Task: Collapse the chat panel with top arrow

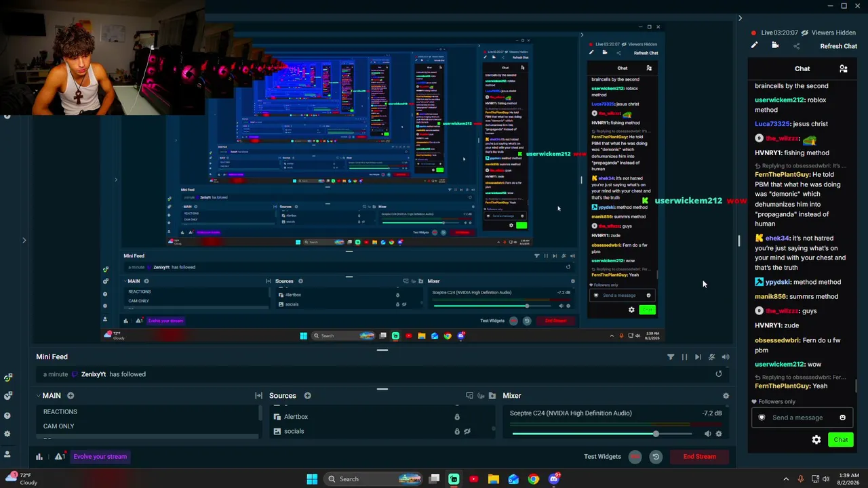Action: pyautogui.click(x=740, y=18)
